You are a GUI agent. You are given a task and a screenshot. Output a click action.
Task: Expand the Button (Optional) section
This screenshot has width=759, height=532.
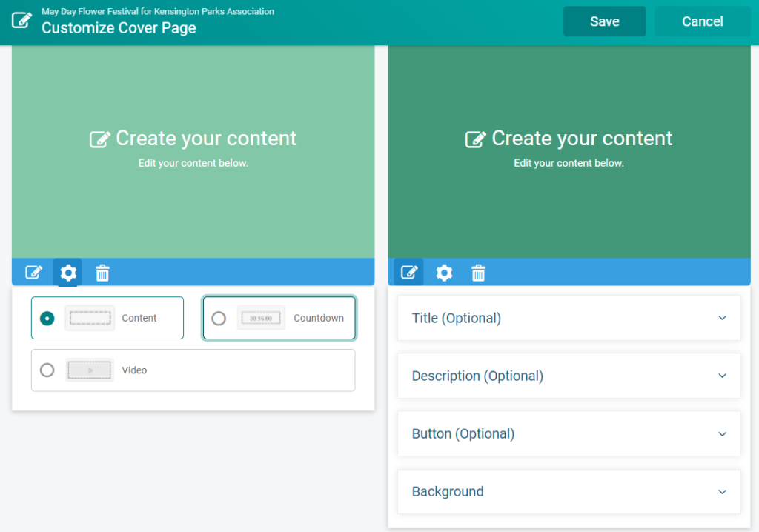[x=569, y=433]
